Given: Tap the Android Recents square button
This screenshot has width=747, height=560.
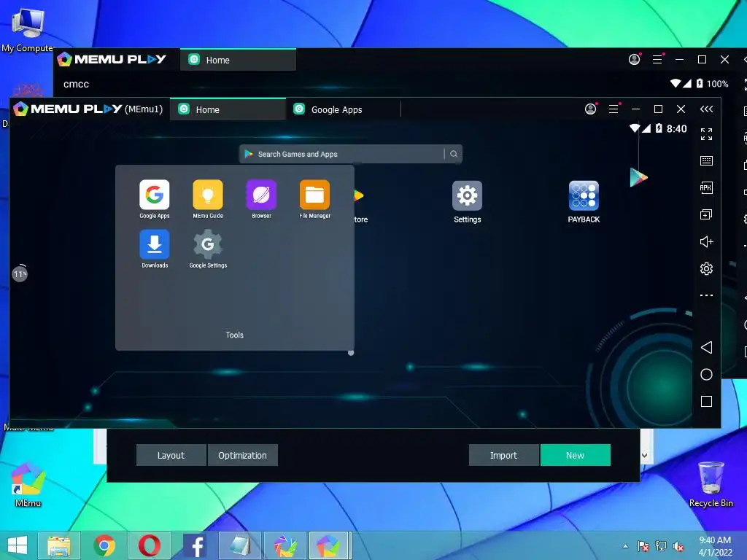Looking at the screenshot, I should pos(706,402).
